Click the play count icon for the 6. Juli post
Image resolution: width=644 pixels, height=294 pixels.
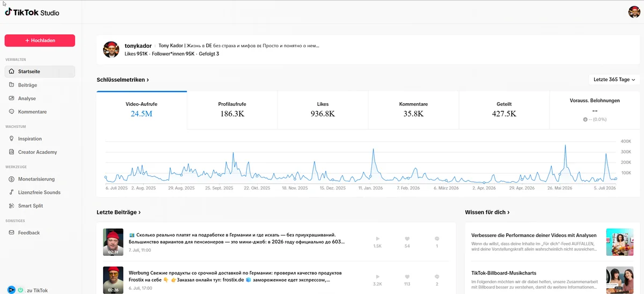point(377,277)
